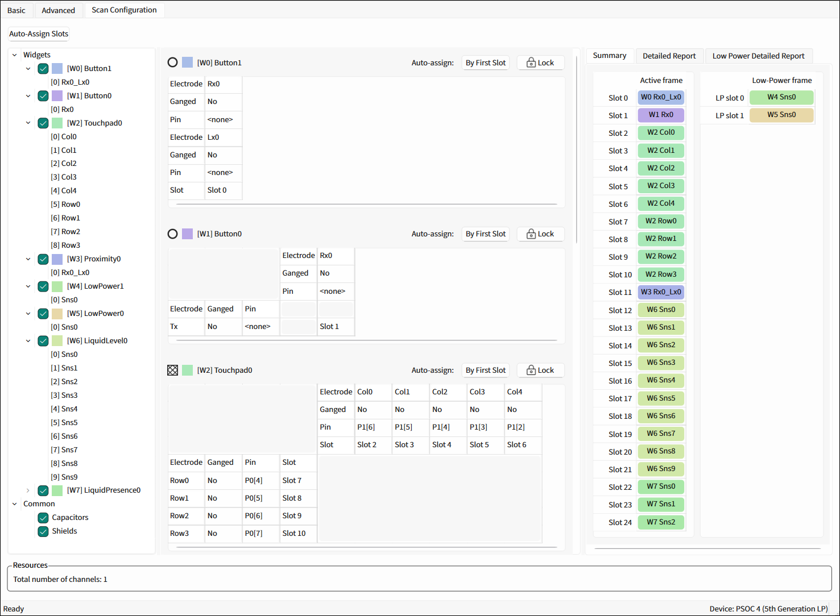The image size is (840, 616).
Task: Select the W0 Rx0_Lx0 block in Slot 0
Action: click(660, 97)
